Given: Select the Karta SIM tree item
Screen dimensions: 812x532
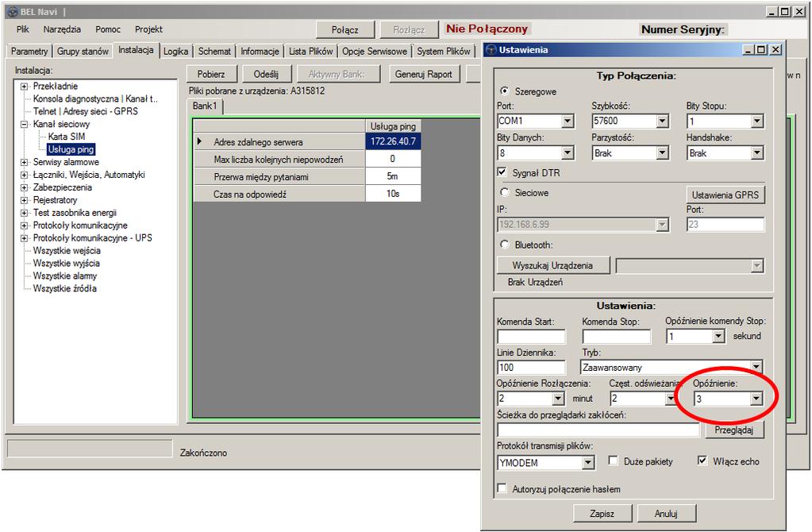Looking at the screenshot, I should (67, 137).
